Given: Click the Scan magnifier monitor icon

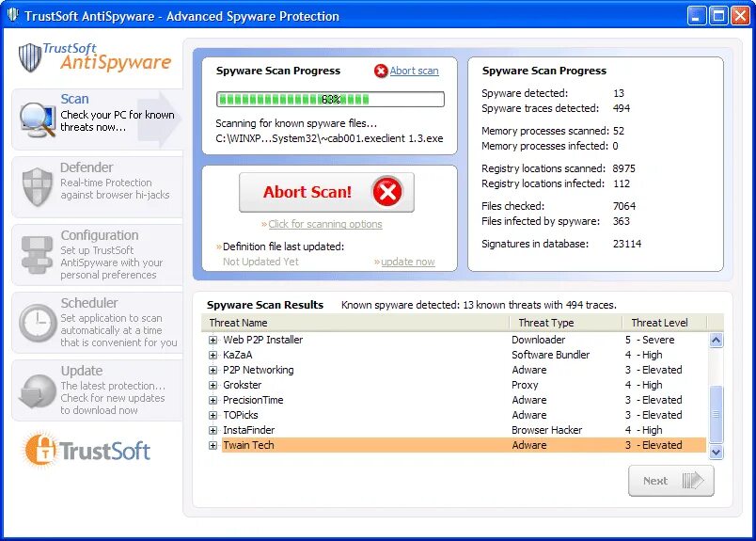Looking at the screenshot, I should [x=38, y=119].
